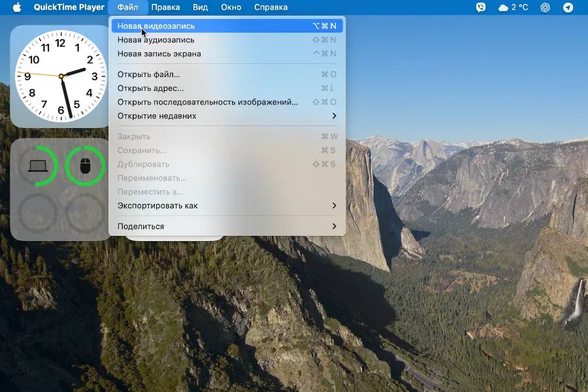Click the laptop battery ring widget
Viewport: 588px width, 392px height.
point(38,166)
